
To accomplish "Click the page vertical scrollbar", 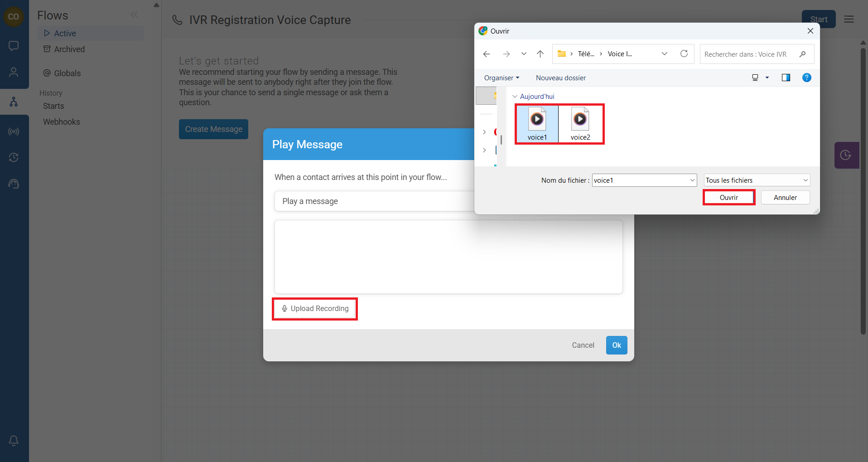I will coord(863,190).
